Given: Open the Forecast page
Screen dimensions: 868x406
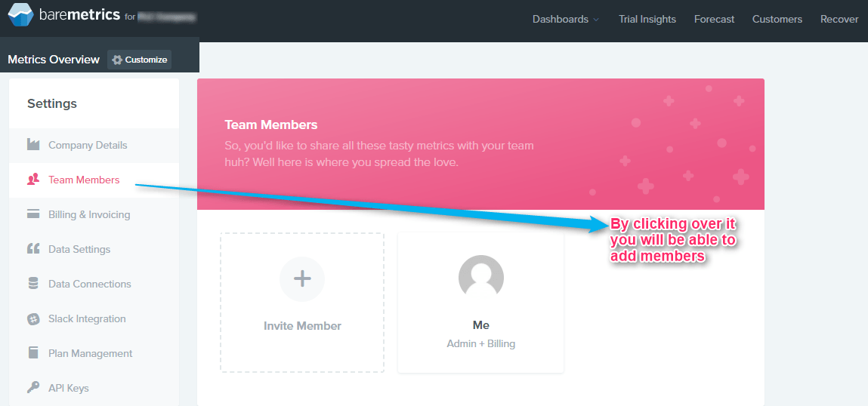Looking at the screenshot, I should [714, 20].
